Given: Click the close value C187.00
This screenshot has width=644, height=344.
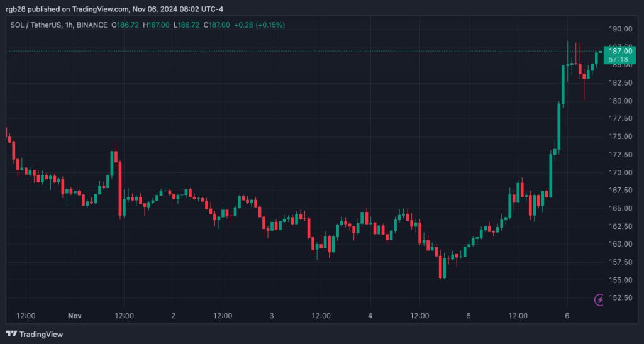Looking at the screenshot, I should 217,25.
